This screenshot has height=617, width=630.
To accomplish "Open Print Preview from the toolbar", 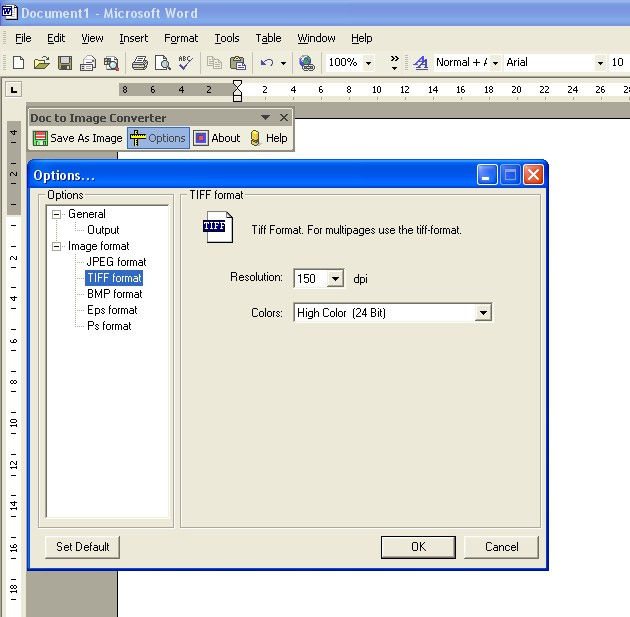I will tap(163, 63).
